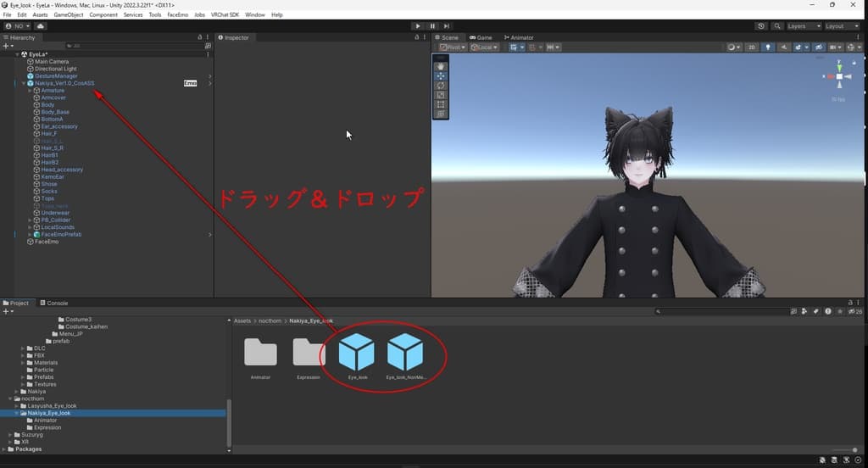Toggle the 2D view mode

[x=752, y=47]
